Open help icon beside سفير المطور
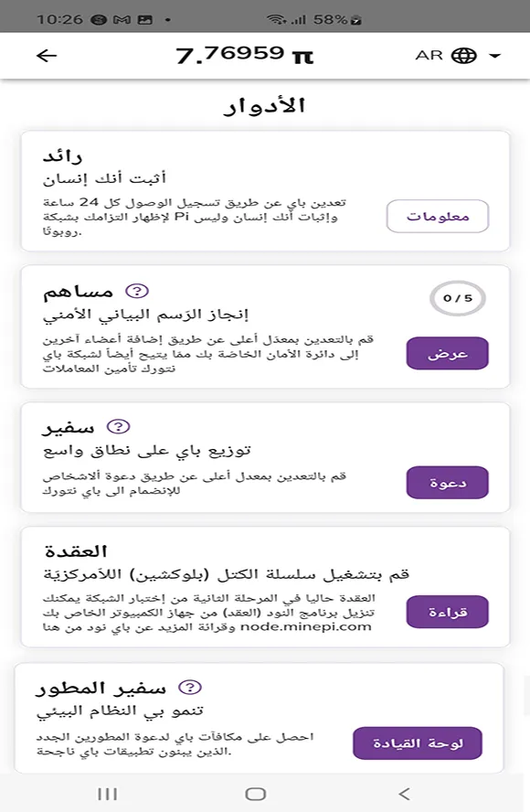Screen dimensions: 530x812 [x=190, y=688]
